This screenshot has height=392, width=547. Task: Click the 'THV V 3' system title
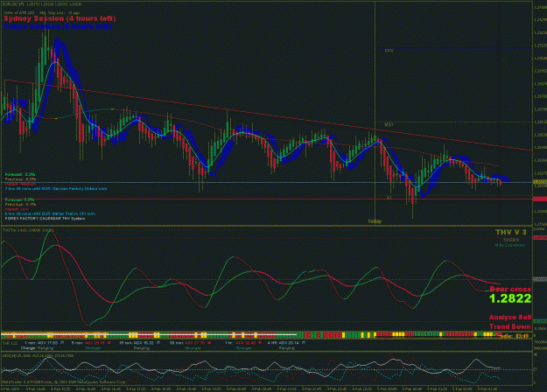(x=511, y=232)
